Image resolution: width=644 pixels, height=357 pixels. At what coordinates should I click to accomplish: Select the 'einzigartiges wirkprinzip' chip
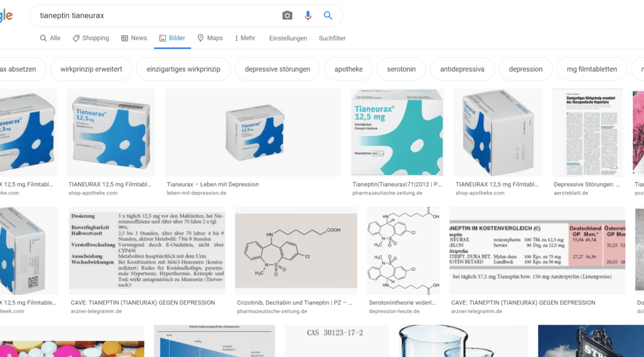tap(184, 69)
